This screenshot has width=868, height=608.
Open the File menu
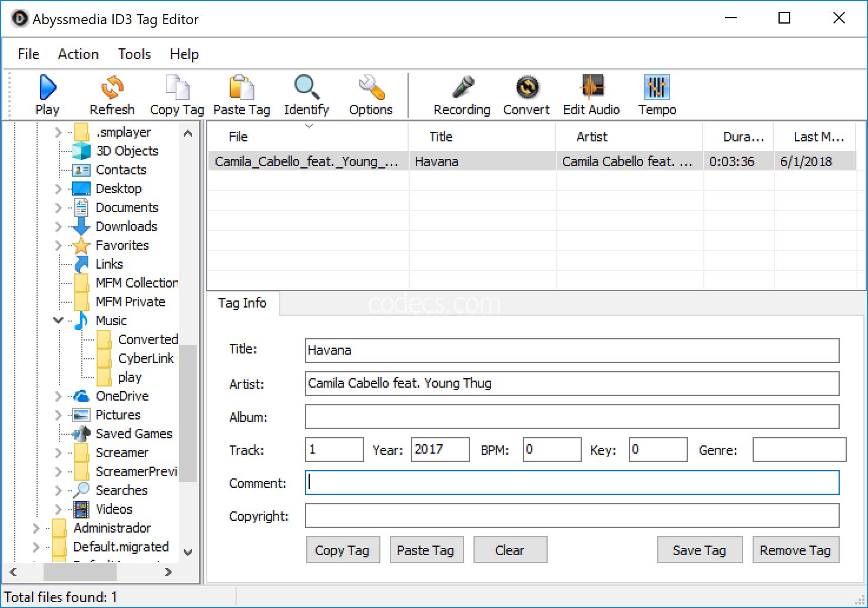(28, 54)
